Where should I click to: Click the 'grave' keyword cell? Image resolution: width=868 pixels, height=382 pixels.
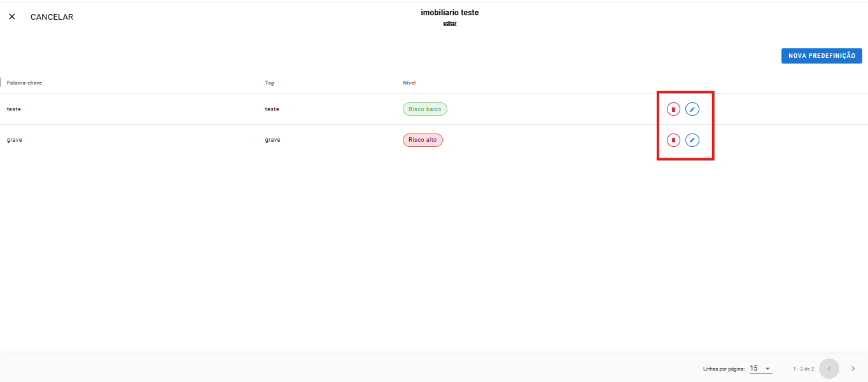click(x=15, y=140)
